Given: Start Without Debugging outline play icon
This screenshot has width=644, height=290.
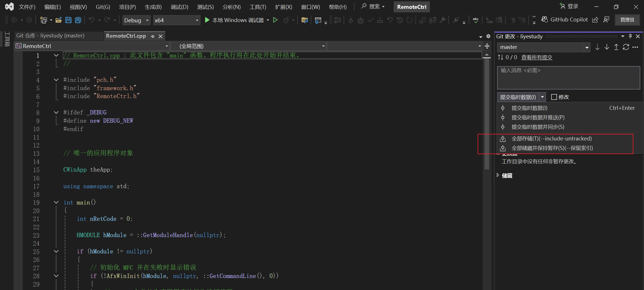Looking at the screenshot, I should (275, 20).
